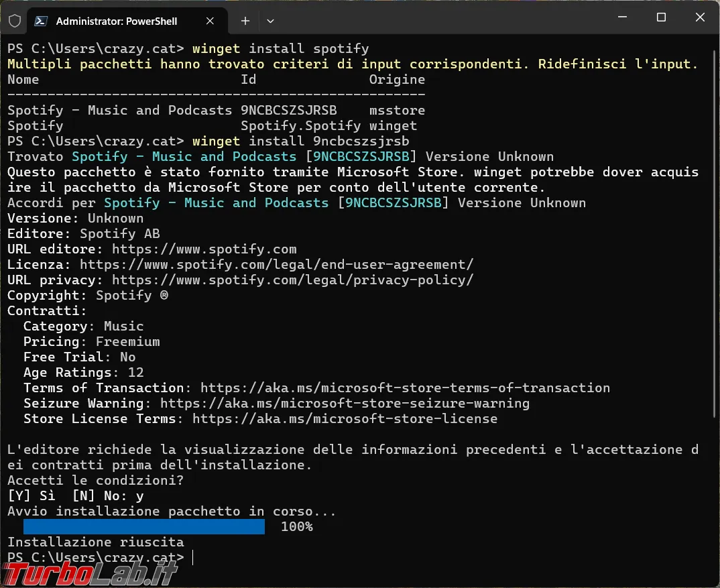Open the https://www.spotify.com publisher URL
This screenshot has width=720, height=588.
(204, 249)
